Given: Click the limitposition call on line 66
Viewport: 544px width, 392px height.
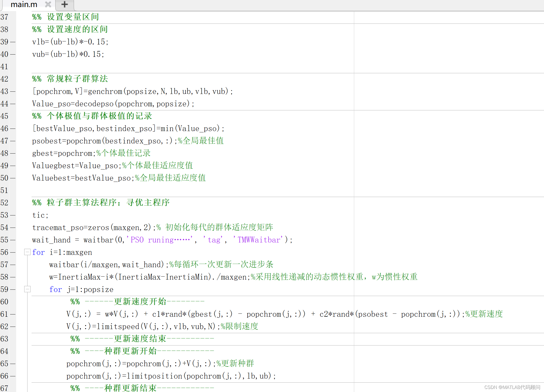Looking at the screenshot, I should [154, 376].
